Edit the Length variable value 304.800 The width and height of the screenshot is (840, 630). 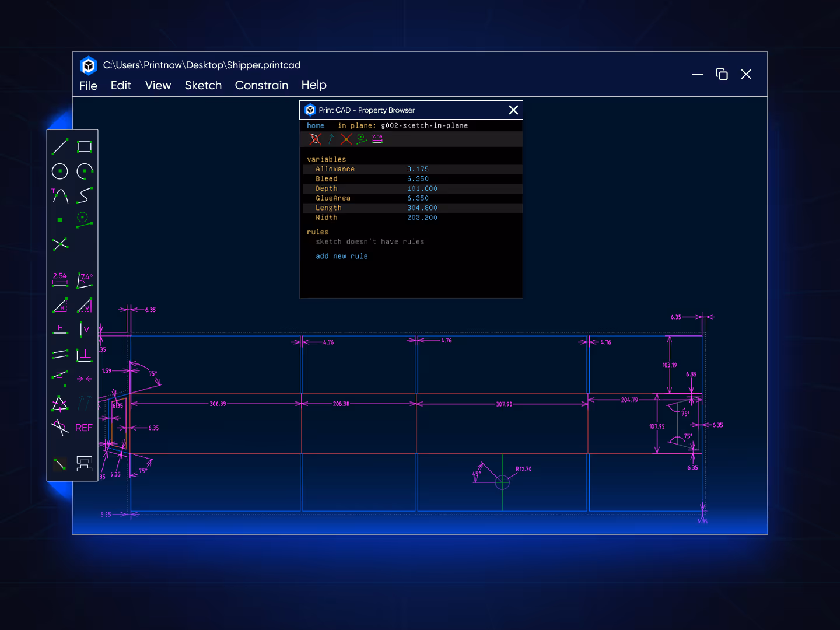coord(422,208)
